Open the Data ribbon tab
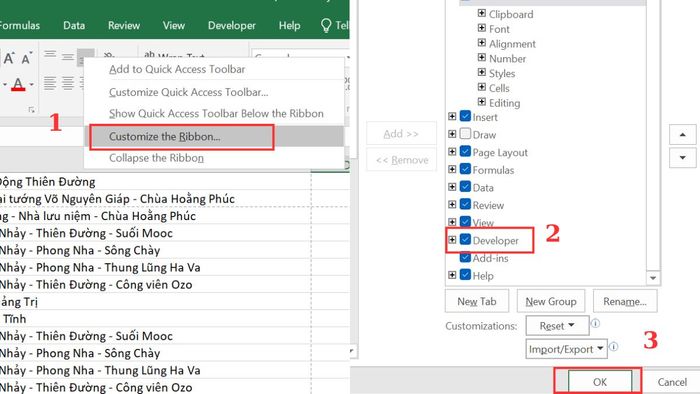Image resolution: width=700 pixels, height=394 pixels. tap(74, 25)
